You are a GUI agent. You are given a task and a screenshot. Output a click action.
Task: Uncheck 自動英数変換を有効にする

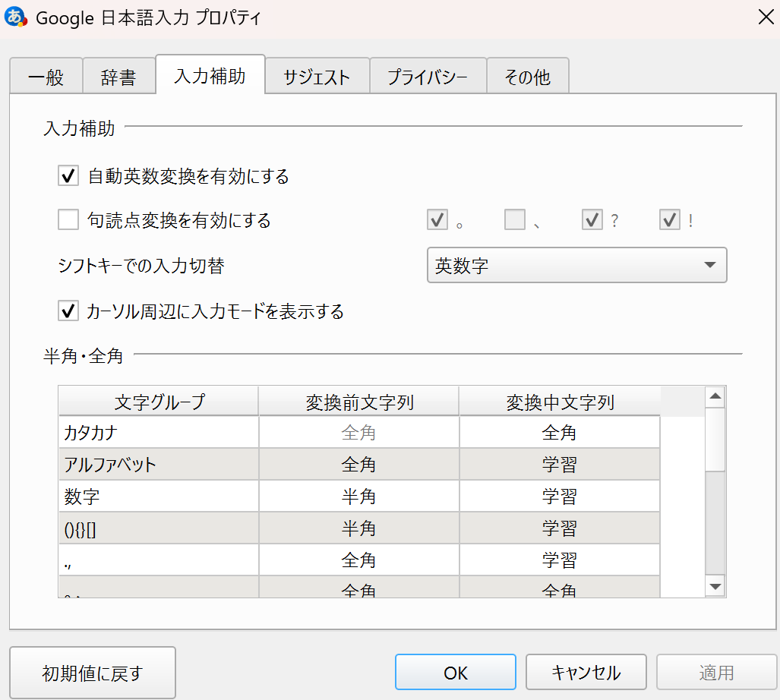coord(68,176)
